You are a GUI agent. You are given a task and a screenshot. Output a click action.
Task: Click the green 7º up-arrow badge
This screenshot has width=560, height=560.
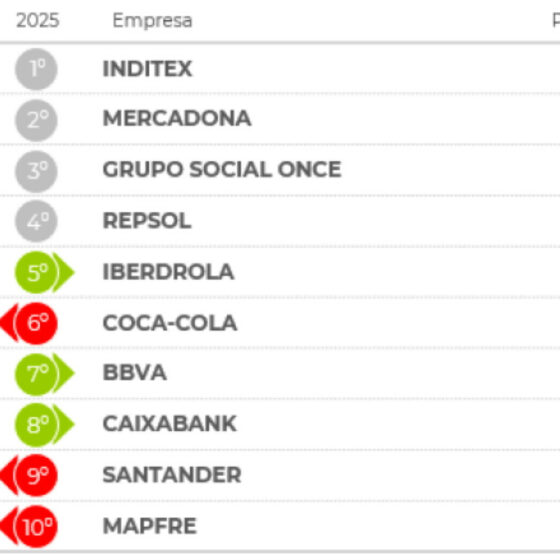pos(44,374)
